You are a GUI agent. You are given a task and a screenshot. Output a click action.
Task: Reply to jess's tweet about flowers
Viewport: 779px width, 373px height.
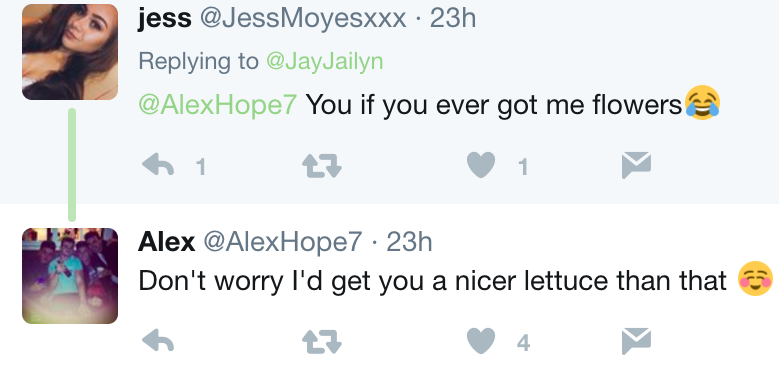click(x=158, y=165)
